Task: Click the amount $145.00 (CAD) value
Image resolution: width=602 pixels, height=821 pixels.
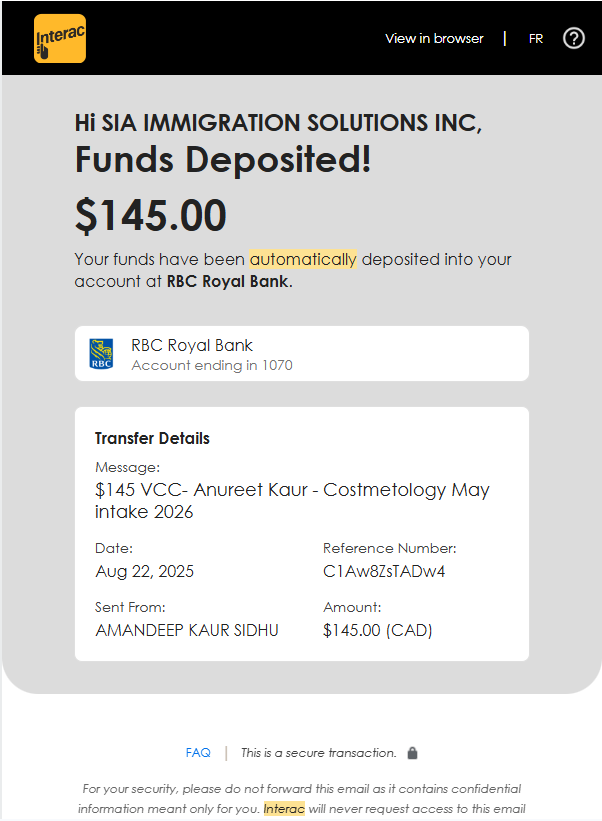Action: click(377, 630)
